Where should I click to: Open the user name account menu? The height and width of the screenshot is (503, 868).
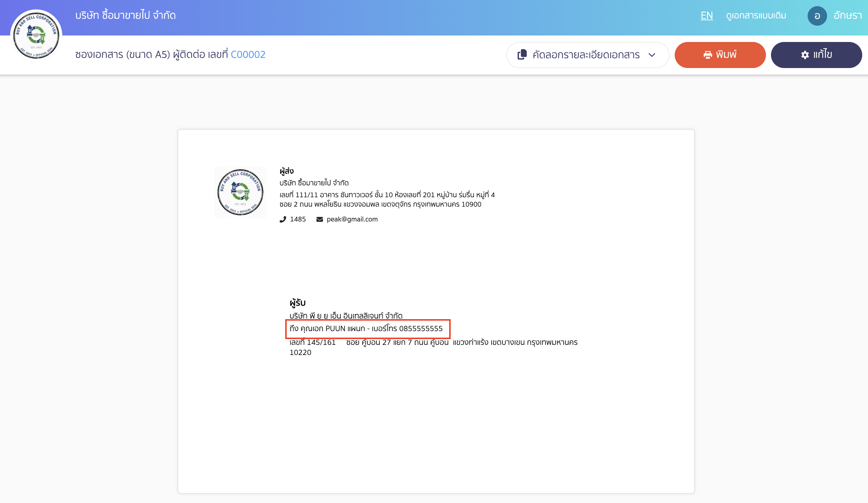coord(847,16)
